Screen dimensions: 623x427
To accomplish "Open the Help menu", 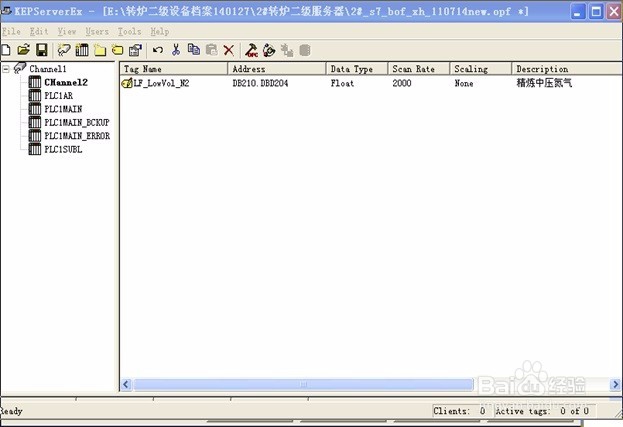I will point(160,31).
